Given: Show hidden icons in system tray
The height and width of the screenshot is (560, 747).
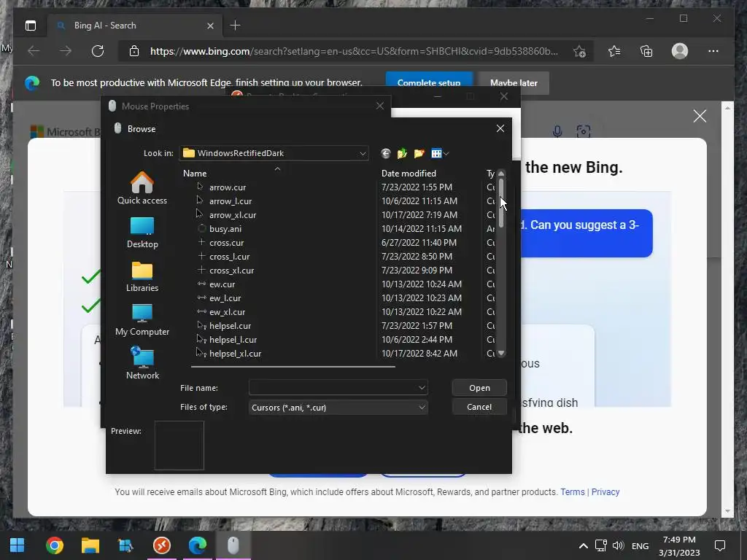Looking at the screenshot, I should 583,545.
